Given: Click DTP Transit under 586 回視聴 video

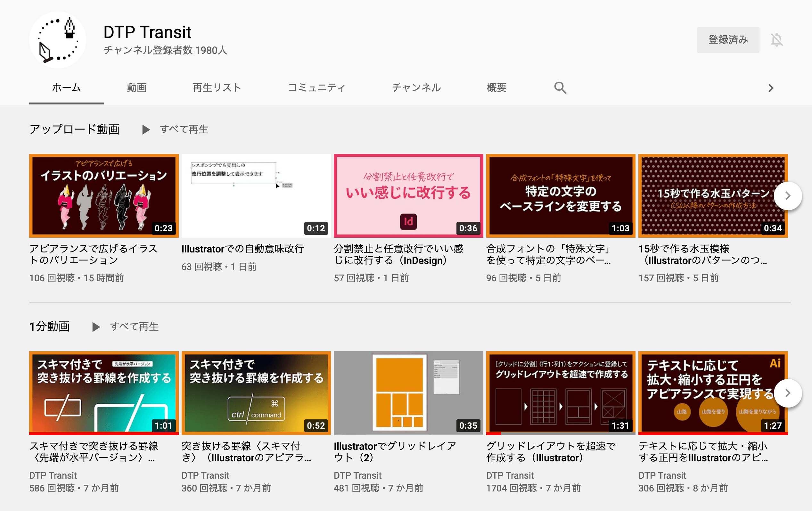Looking at the screenshot, I should (53, 475).
